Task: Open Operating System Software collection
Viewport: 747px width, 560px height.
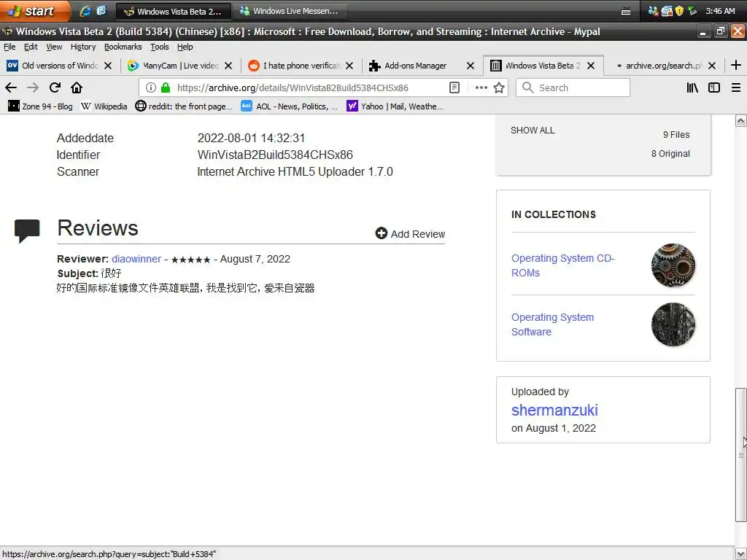Action: pyautogui.click(x=553, y=324)
